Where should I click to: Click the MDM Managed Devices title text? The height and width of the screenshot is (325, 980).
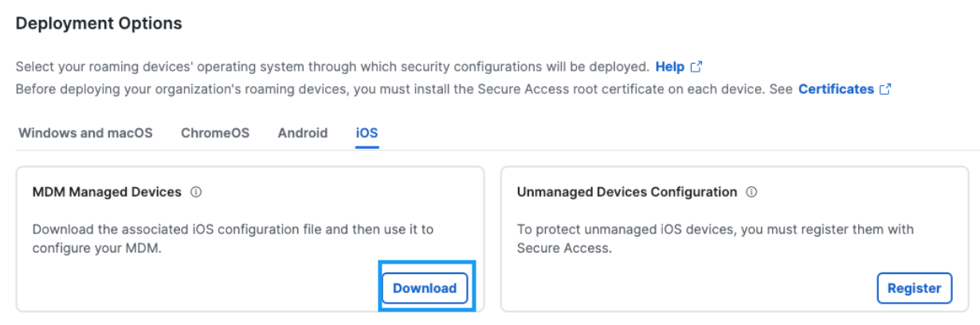click(107, 192)
